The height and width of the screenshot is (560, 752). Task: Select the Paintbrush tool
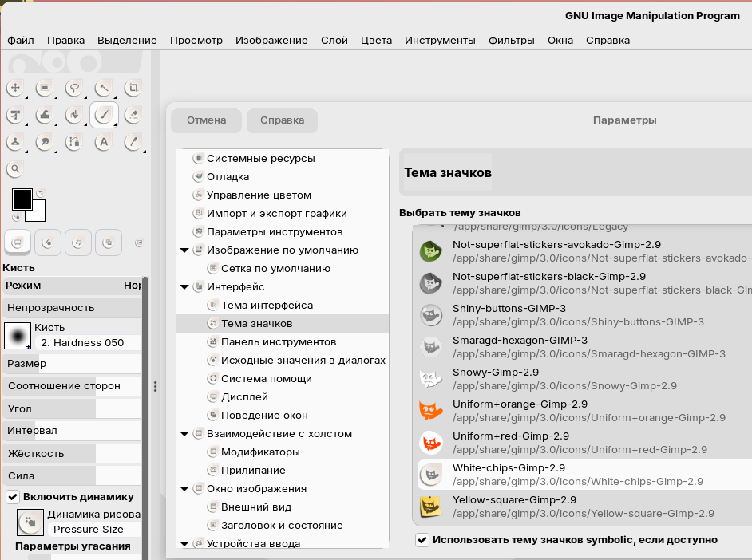pyautogui.click(x=104, y=115)
